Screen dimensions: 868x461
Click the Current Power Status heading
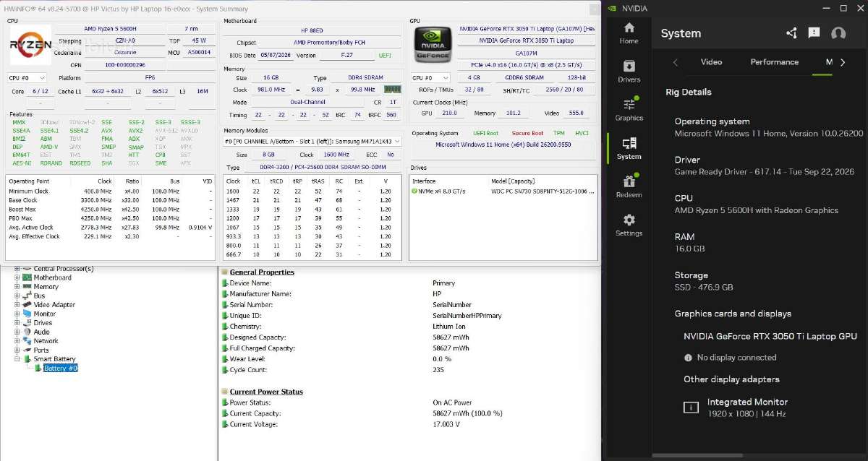tap(266, 392)
